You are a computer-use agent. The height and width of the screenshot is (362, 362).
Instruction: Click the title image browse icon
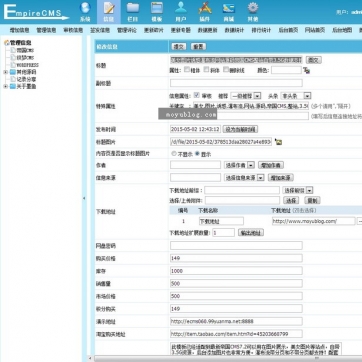point(278,142)
